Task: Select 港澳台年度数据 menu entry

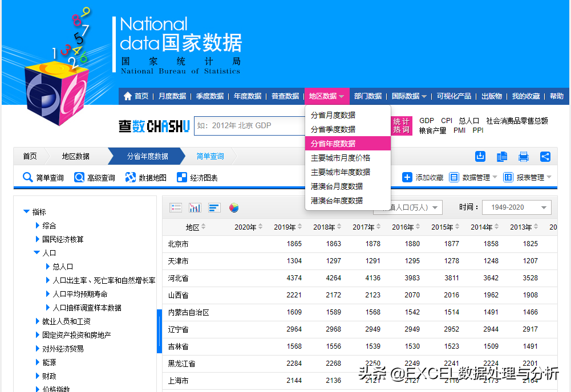Action: point(348,201)
